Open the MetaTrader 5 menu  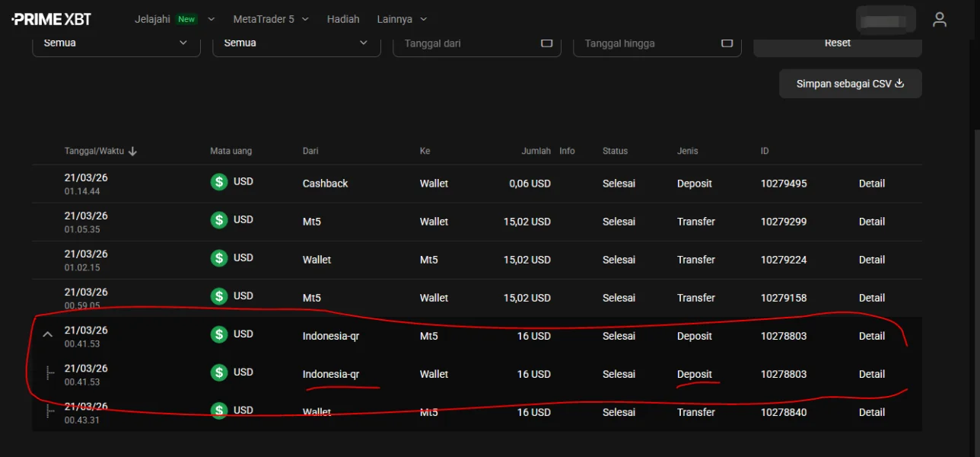click(271, 19)
